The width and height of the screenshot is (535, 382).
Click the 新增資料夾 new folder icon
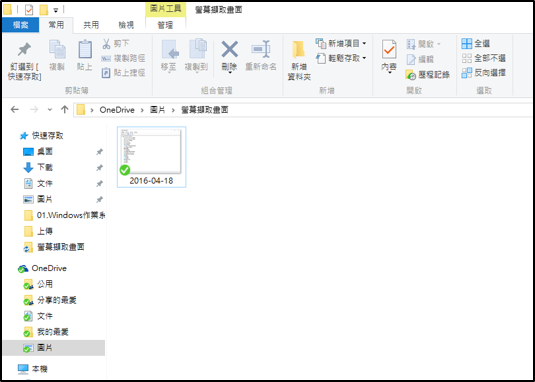coord(299,50)
